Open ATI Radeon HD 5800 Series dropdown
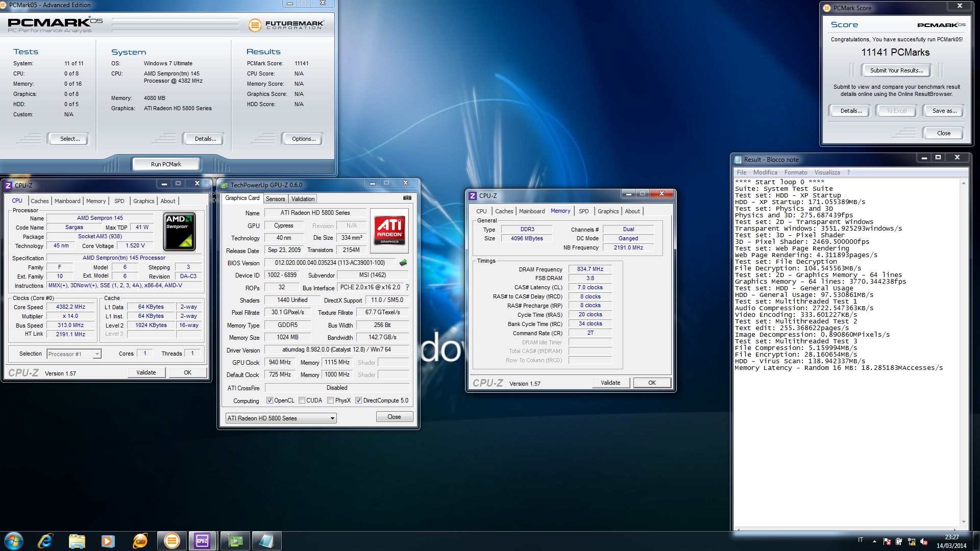 (281, 418)
